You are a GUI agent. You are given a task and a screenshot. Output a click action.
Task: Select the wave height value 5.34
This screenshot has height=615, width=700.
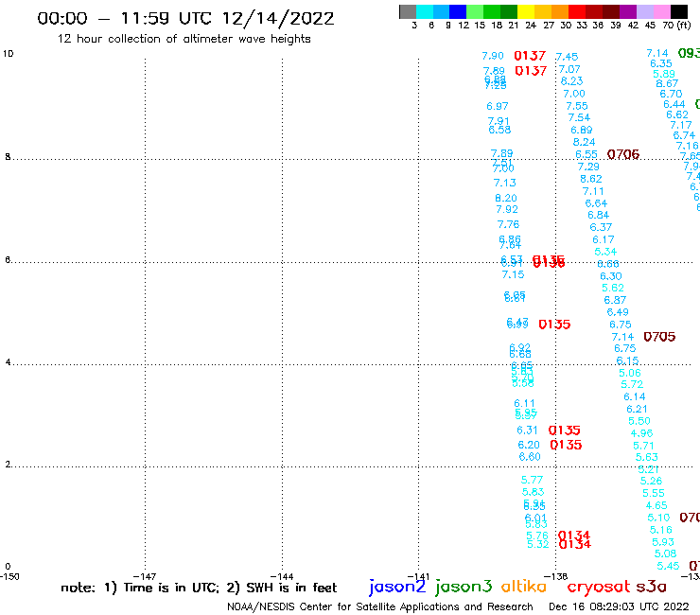click(605, 252)
